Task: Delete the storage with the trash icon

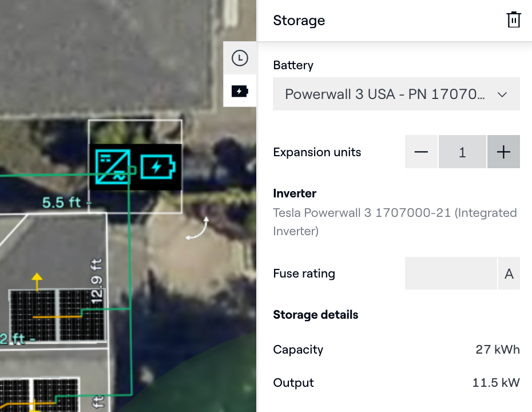Action: tap(514, 20)
